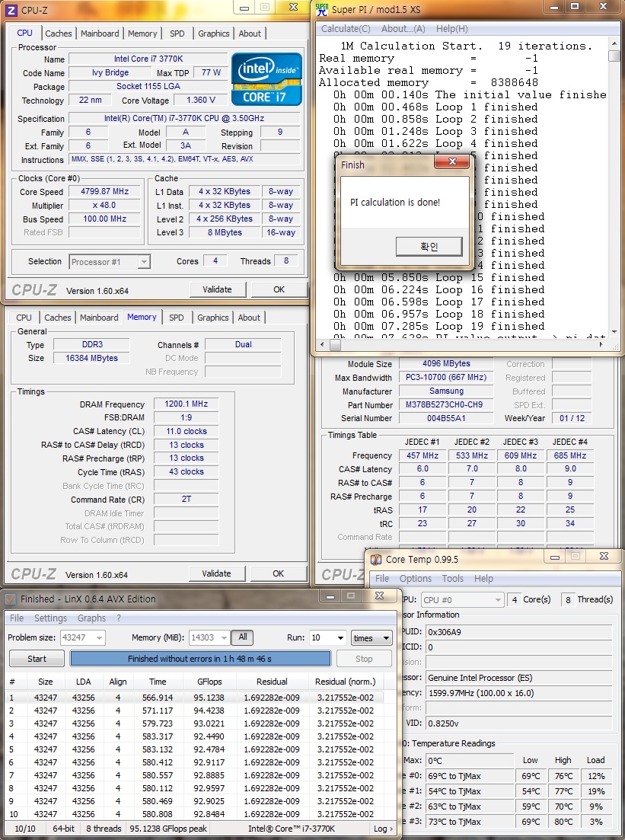Click Super PI horizontal scrollbar left arrow
Image resolution: width=625 pixels, height=840 pixels.
(322, 344)
